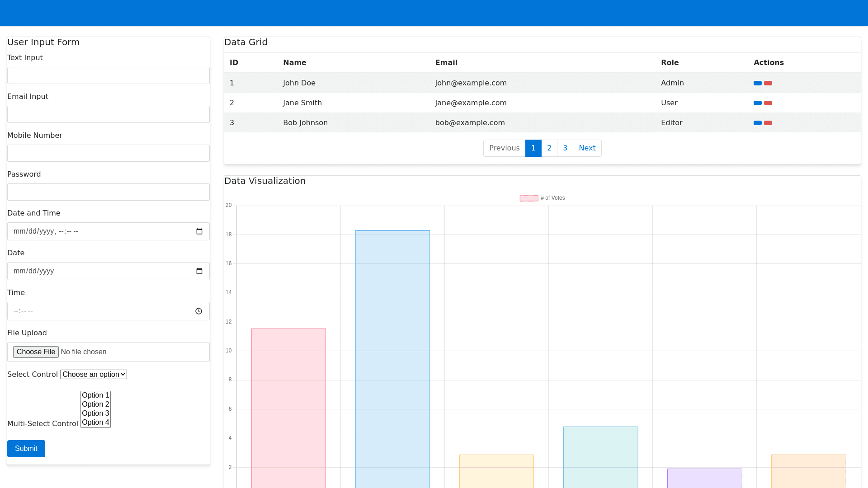Select Option 4 in multi-select list

coord(95,422)
